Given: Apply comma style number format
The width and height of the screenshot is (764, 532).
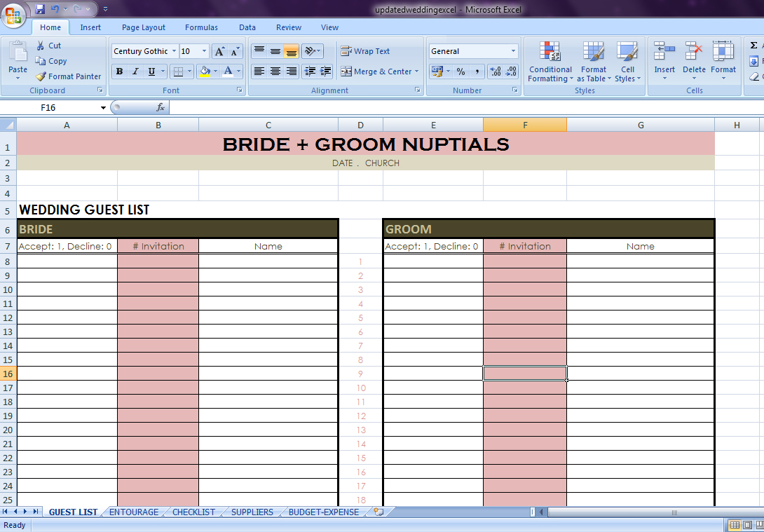Looking at the screenshot, I should click(477, 71).
